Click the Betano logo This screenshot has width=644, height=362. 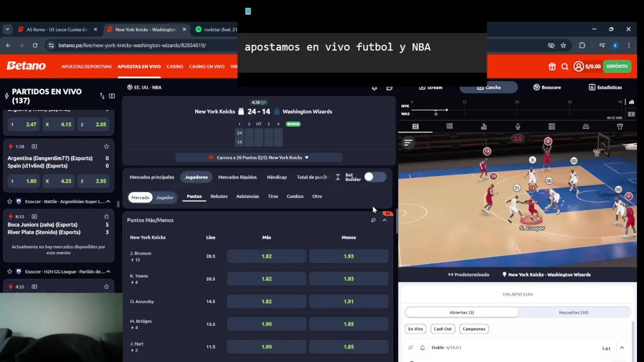click(x=26, y=66)
